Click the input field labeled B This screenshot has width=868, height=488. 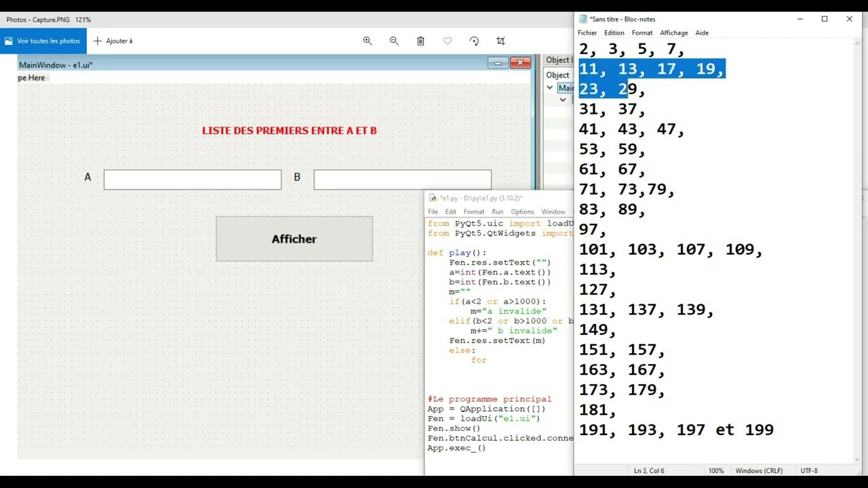point(403,180)
